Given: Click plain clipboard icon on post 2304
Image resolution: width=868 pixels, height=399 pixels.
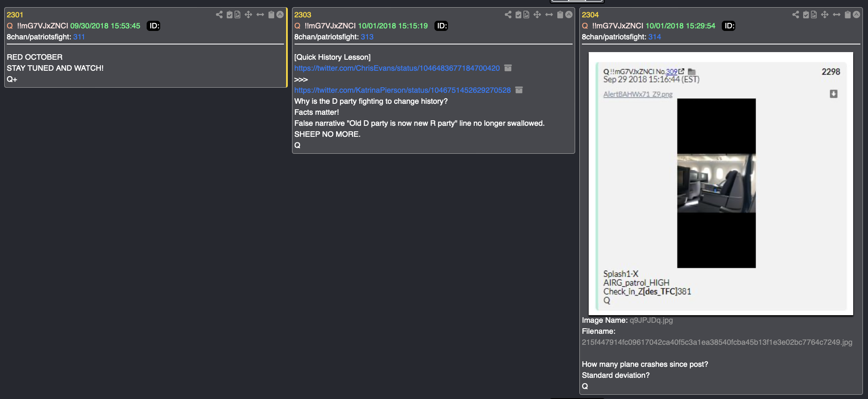Looking at the screenshot, I should coord(848,15).
